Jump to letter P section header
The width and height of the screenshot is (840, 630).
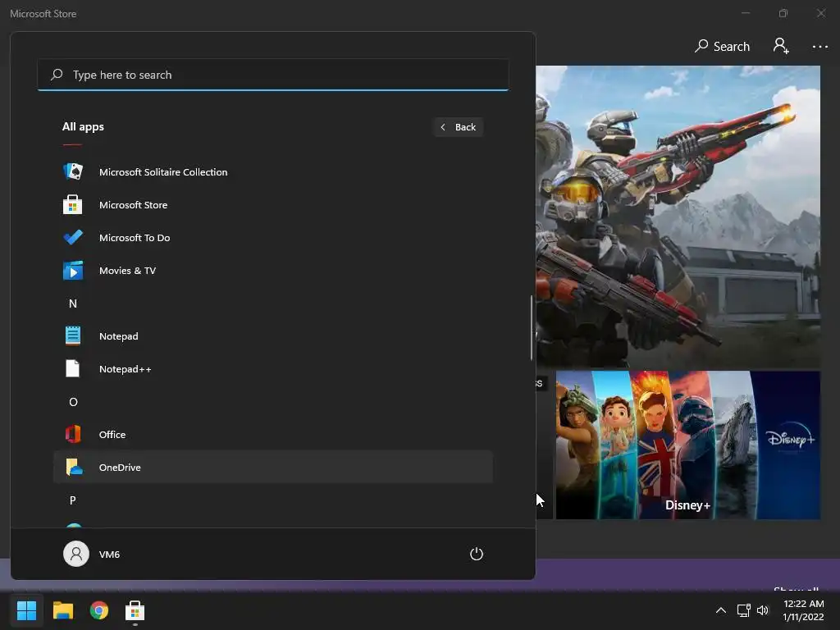[73, 500]
